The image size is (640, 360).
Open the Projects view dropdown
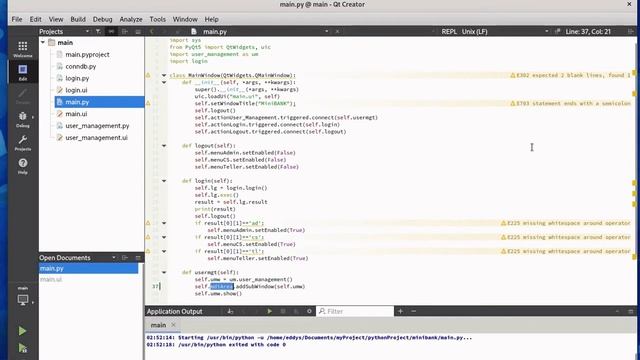(87, 31)
